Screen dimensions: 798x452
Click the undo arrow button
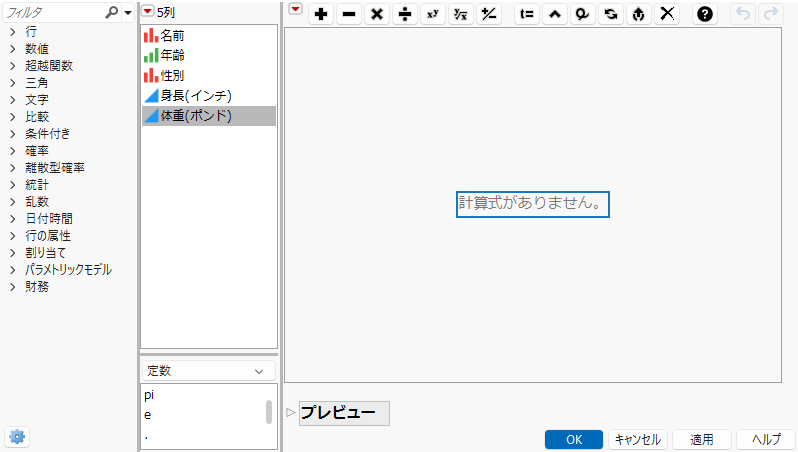click(743, 14)
